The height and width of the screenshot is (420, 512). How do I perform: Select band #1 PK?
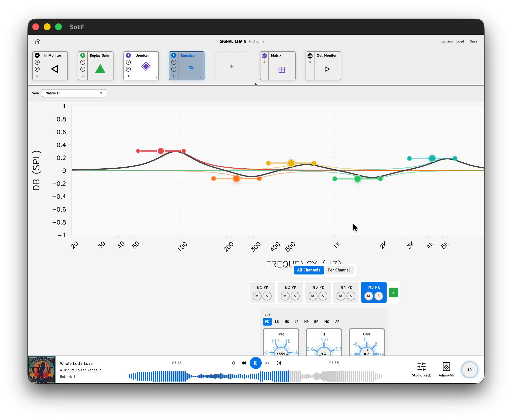[262, 287]
